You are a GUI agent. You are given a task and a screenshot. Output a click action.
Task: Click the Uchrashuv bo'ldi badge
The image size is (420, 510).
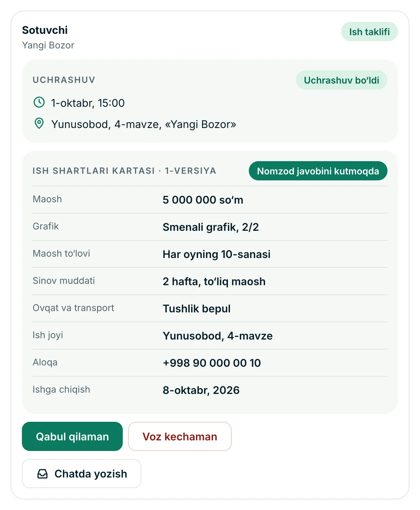[x=342, y=80]
